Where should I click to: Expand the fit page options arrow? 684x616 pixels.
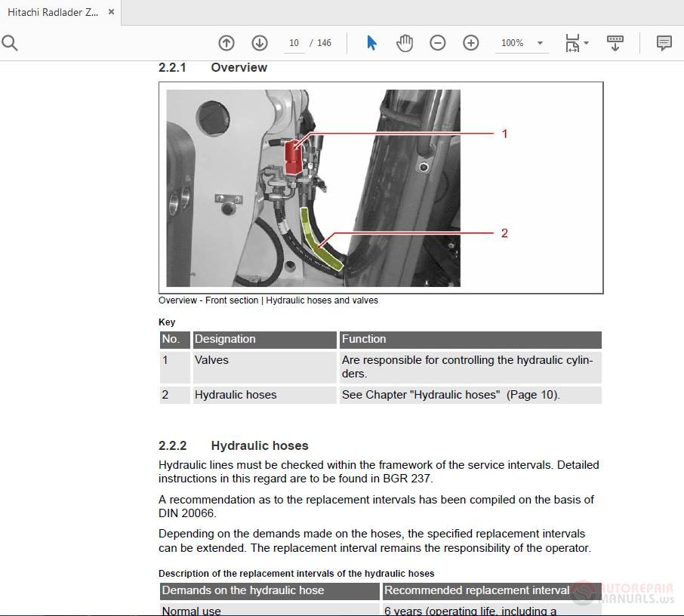587,43
